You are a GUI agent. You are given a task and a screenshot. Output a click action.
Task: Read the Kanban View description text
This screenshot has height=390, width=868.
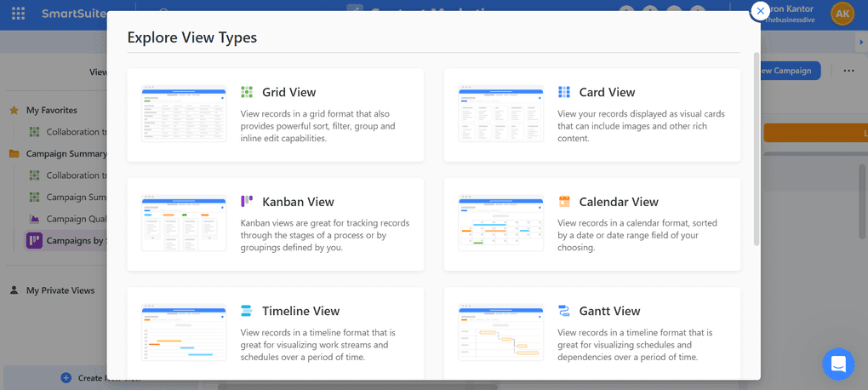pyautogui.click(x=325, y=235)
